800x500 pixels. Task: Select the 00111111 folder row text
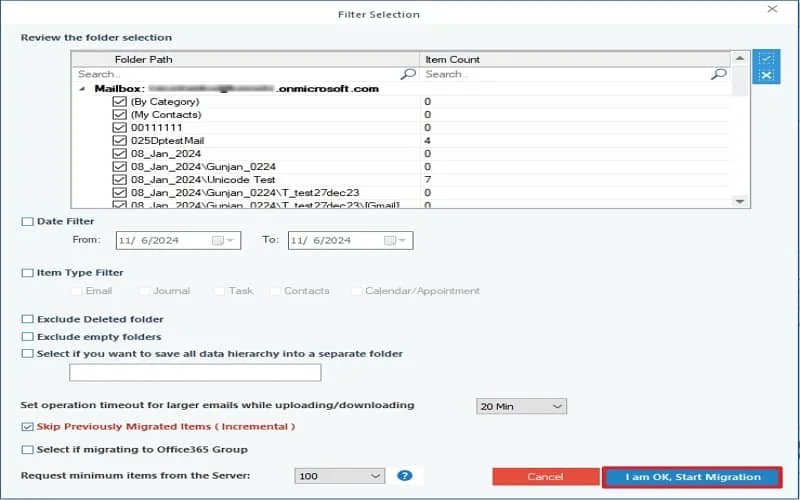coord(157,128)
